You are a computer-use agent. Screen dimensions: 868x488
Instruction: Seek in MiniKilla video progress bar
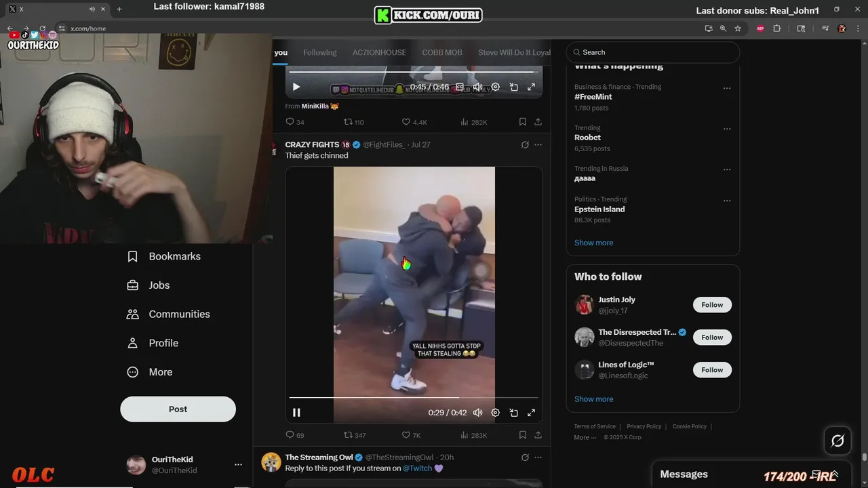pos(414,72)
